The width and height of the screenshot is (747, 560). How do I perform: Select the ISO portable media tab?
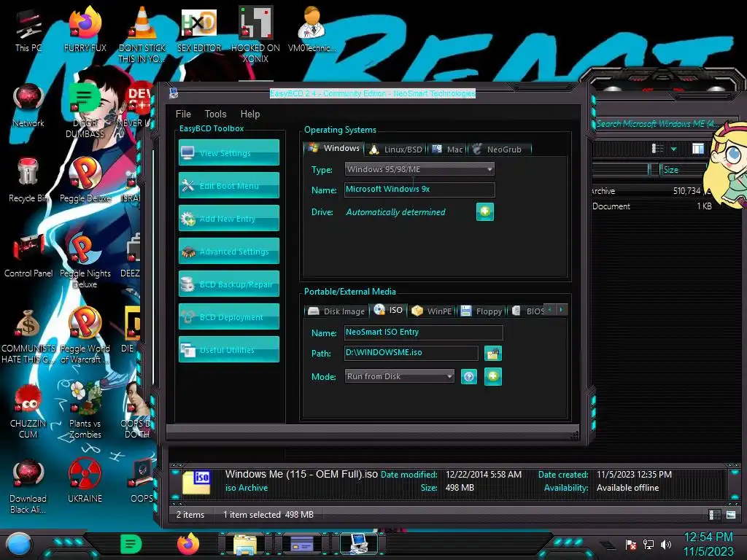(388, 310)
